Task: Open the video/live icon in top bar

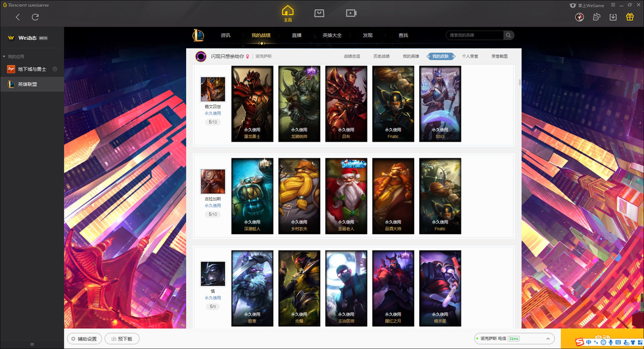Action: [351, 13]
